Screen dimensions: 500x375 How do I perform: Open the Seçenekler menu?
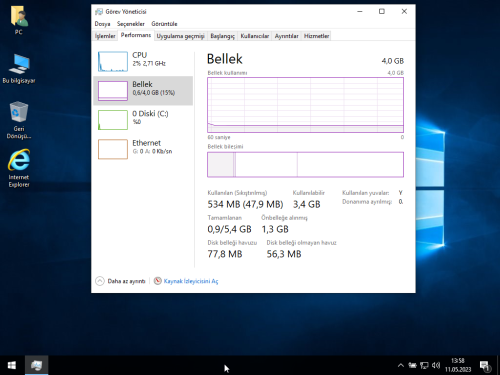(131, 24)
